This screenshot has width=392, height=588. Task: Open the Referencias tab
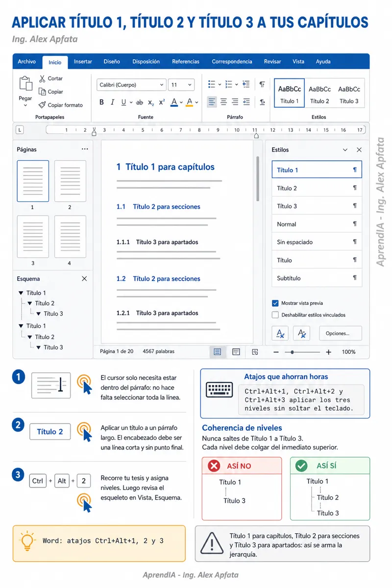[x=186, y=62]
